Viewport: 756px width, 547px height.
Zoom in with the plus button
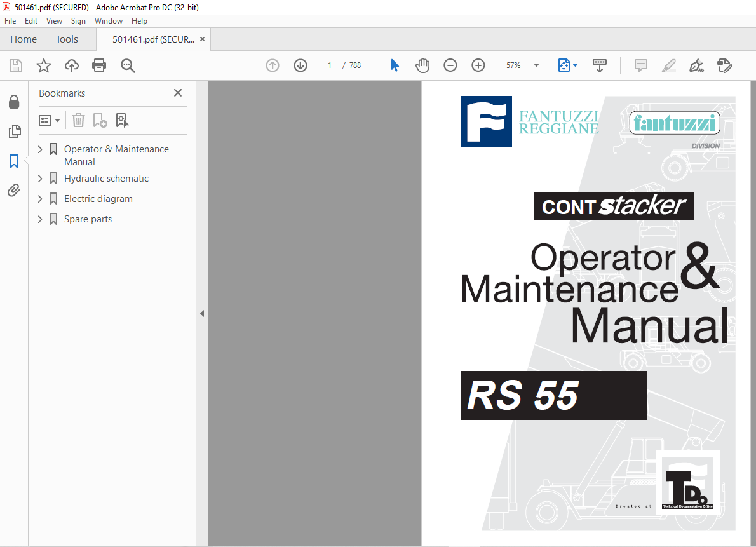coord(478,65)
